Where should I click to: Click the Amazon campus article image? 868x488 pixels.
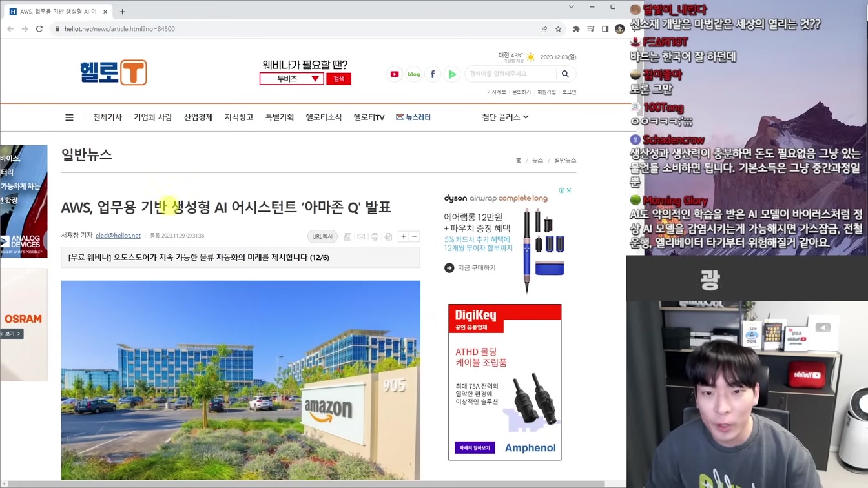point(240,380)
